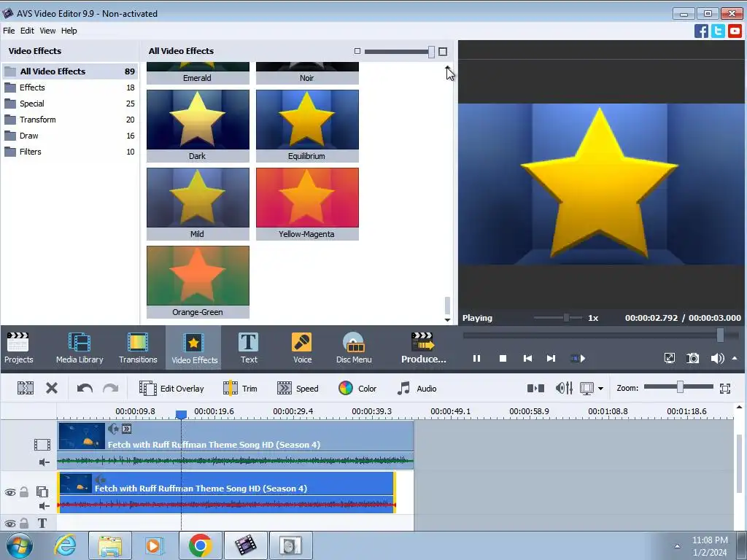The height and width of the screenshot is (560, 747).
Task: Open the Transitions panel
Action: tap(138, 348)
